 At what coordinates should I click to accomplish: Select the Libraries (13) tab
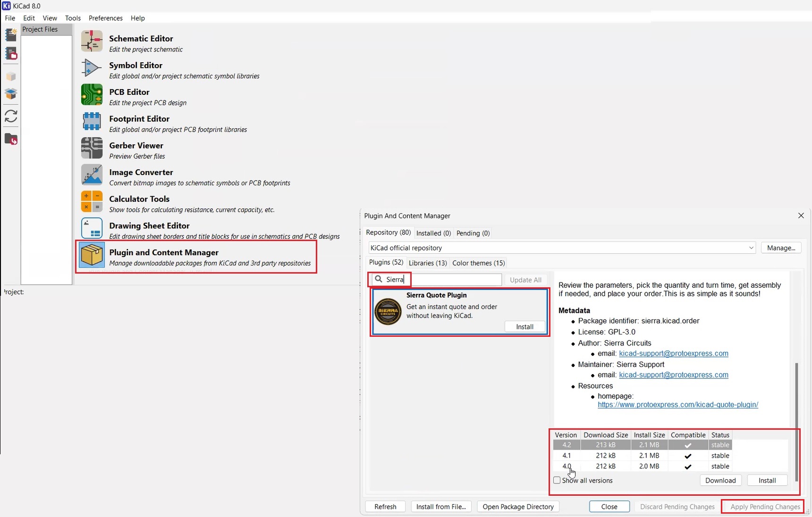pos(428,263)
